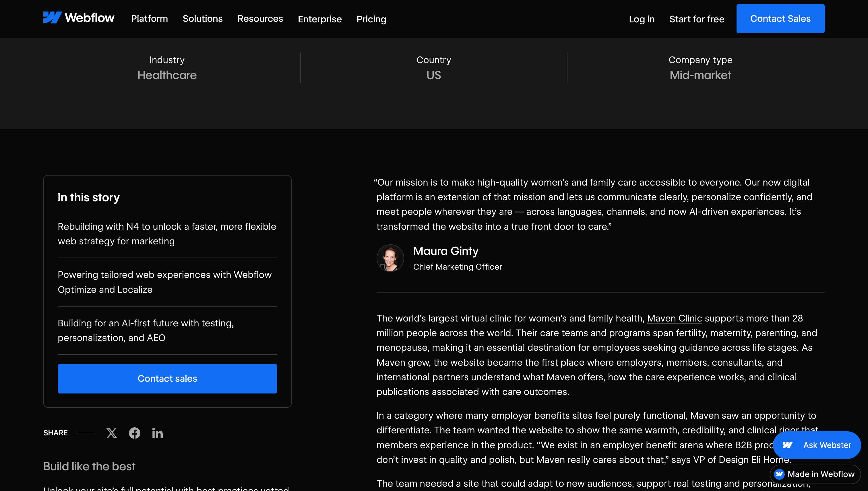Go to the Enterprise page
This screenshot has height=491, width=868.
319,19
